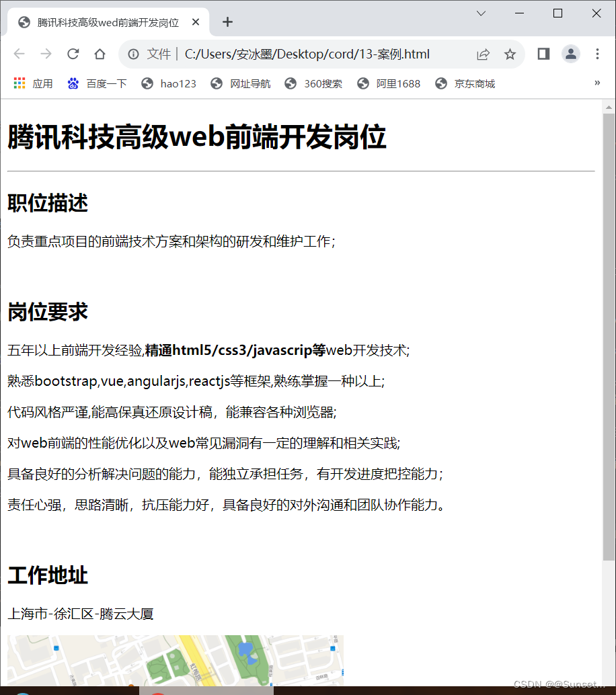This screenshot has width=616, height=695.
Task: Open the Chrome three-dot menu
Action: 597,54
